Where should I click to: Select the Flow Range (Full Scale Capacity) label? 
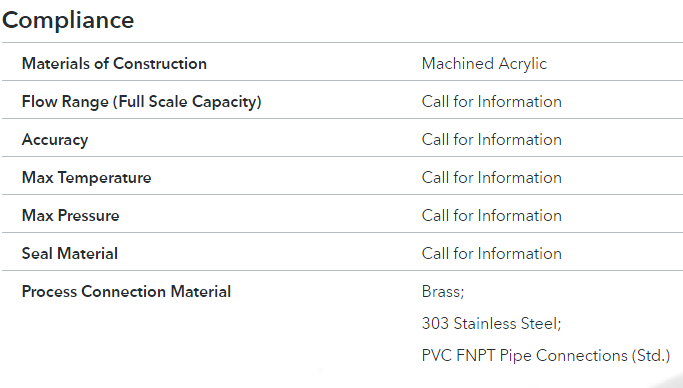click(142, 102)
